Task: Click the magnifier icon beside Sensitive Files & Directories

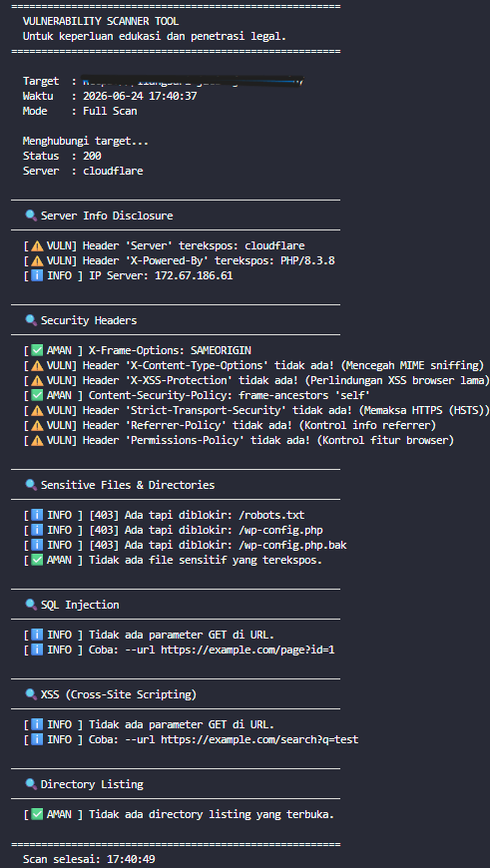Action: tap(31, 485)
